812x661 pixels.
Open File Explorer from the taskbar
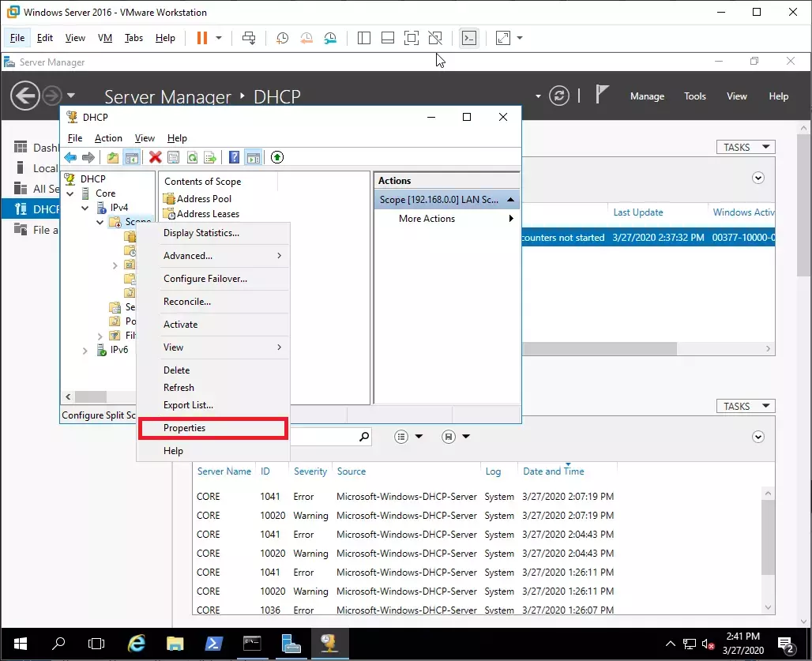(x=175, y=644)
